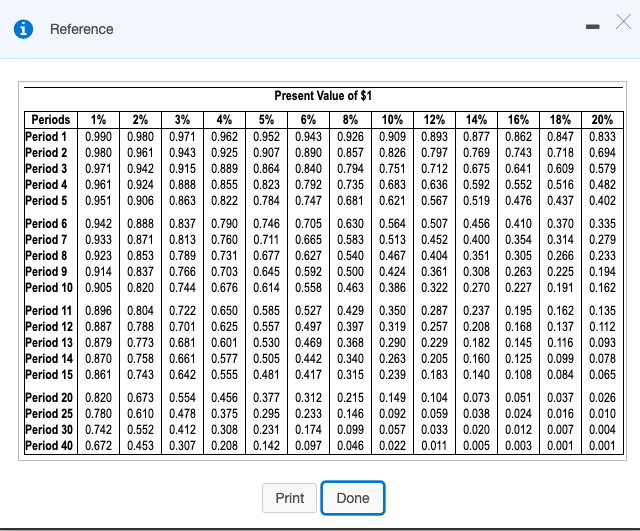The image size is (640, 531).
Task: Click the Period 10 row label
Action: [x=49, y=287]
